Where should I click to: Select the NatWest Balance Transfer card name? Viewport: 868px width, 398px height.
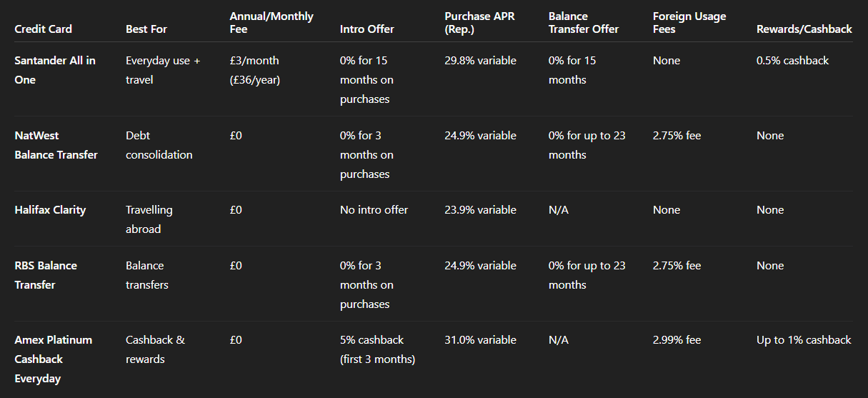56,145
